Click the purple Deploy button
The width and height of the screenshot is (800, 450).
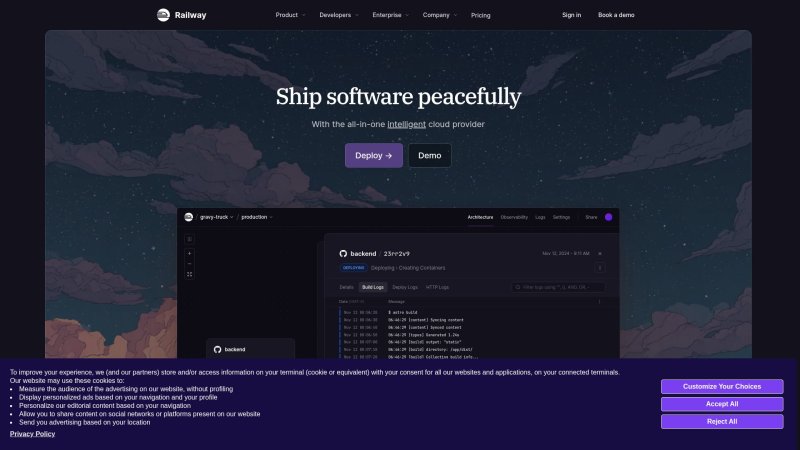(373, 156)
